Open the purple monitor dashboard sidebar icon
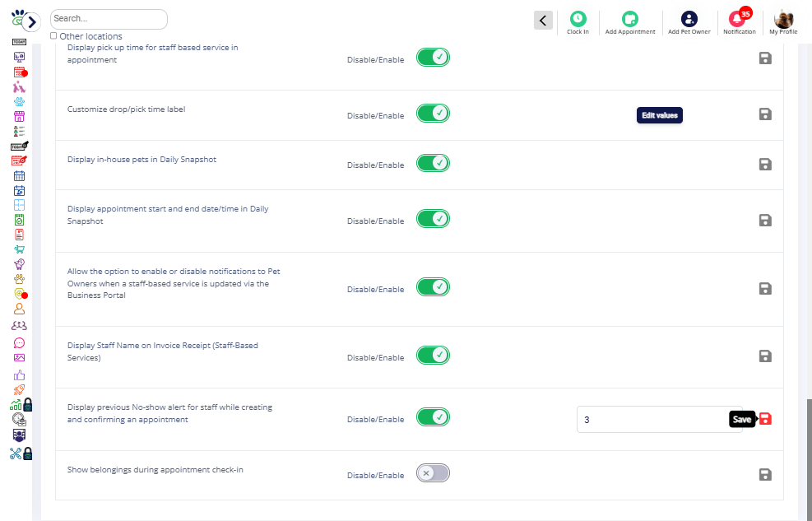 [x=19, y=57]
